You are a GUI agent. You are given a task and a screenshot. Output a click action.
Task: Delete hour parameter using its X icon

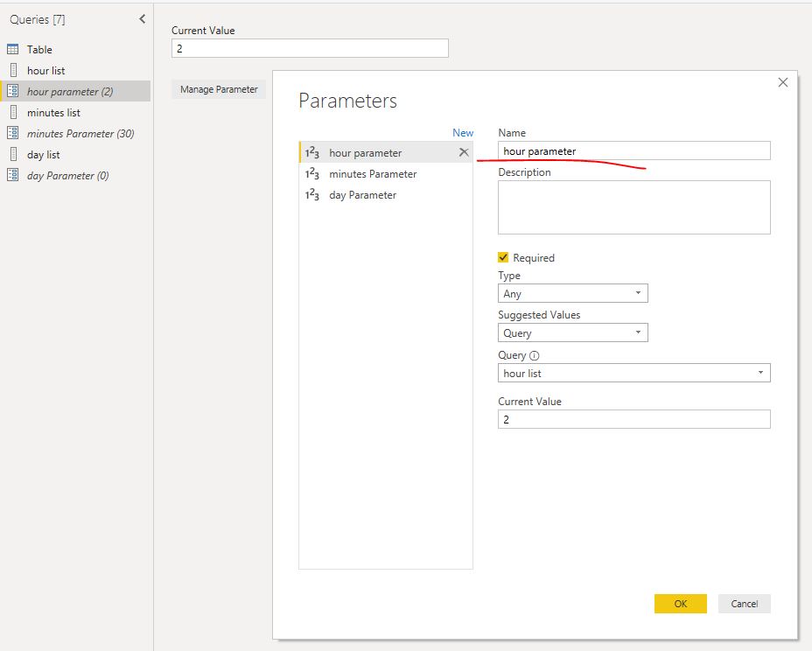pos(464,152)
